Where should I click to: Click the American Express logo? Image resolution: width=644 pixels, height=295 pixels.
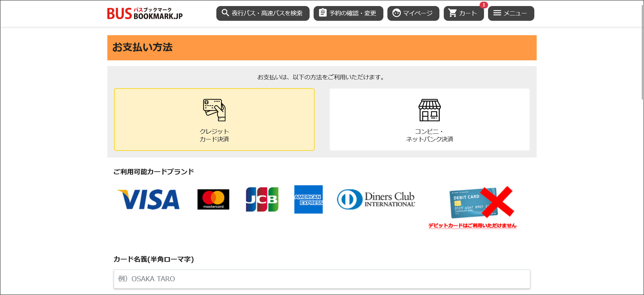point(309,199)
